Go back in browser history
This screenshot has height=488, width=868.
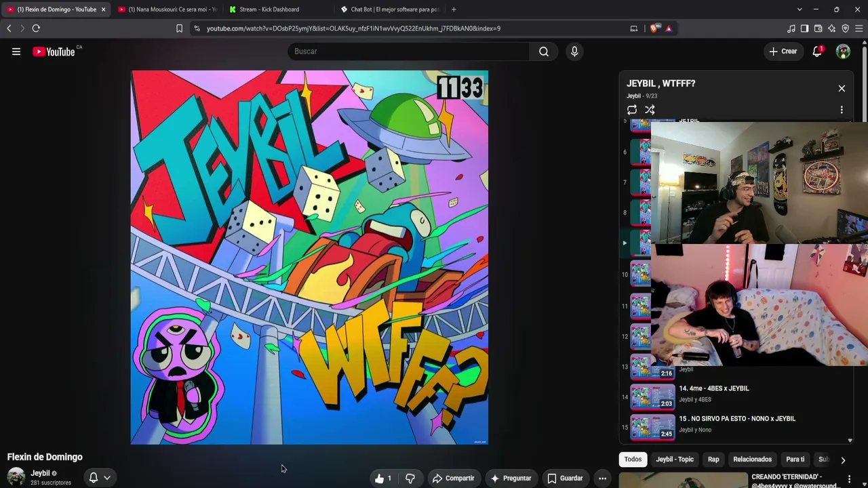click(9, 28)
